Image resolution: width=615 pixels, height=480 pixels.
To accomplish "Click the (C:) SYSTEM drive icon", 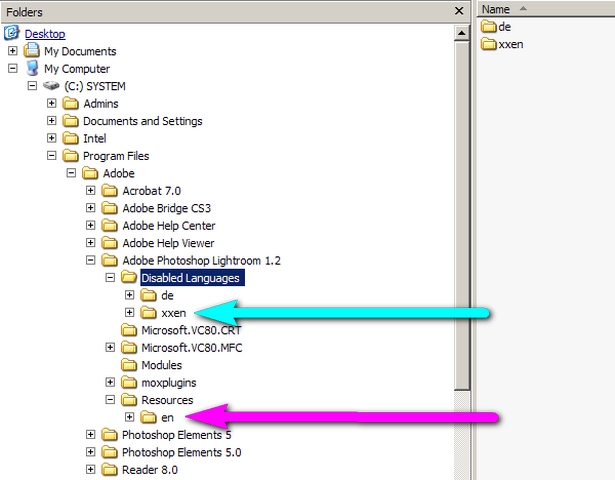I will pyautogui.click(x=51, y=85).
